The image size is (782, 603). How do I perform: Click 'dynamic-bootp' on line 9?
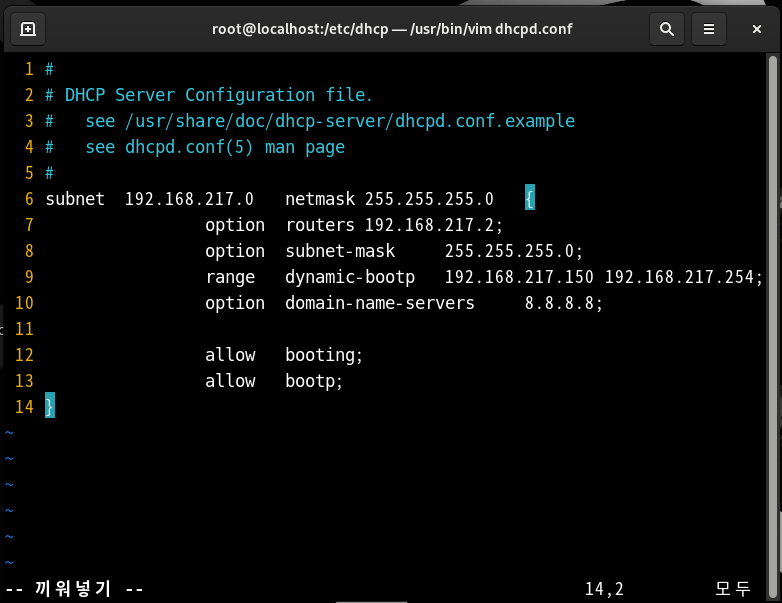(350, 277)
